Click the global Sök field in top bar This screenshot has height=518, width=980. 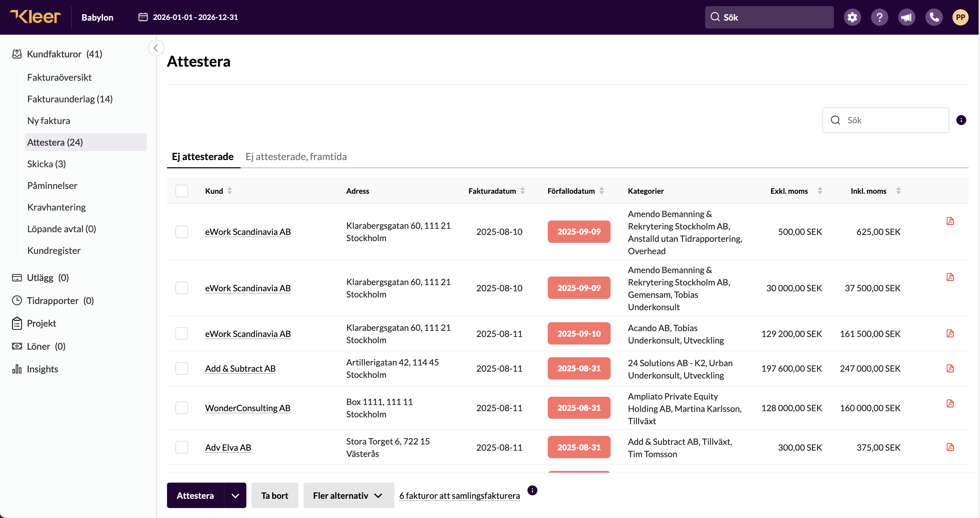click(769, 17)
